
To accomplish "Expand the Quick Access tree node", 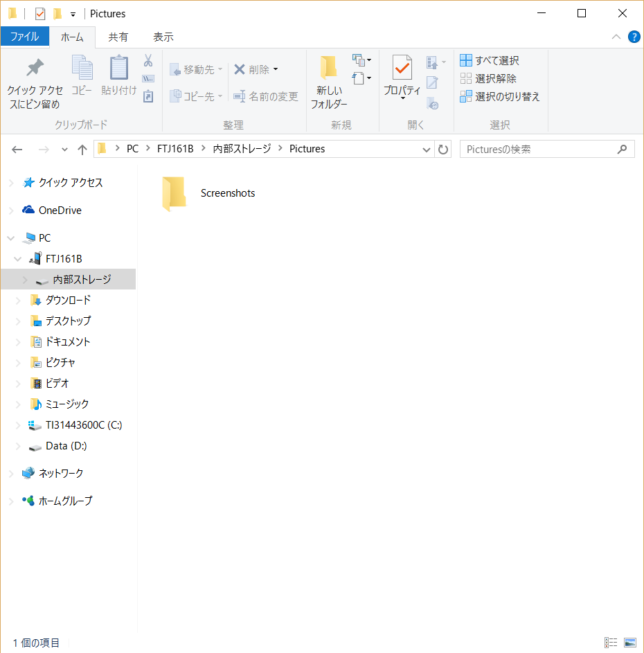I will [10, 183].
